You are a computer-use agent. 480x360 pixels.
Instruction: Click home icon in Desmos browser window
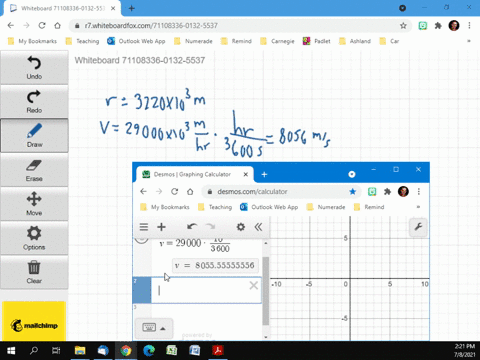(x=190, y=192)
